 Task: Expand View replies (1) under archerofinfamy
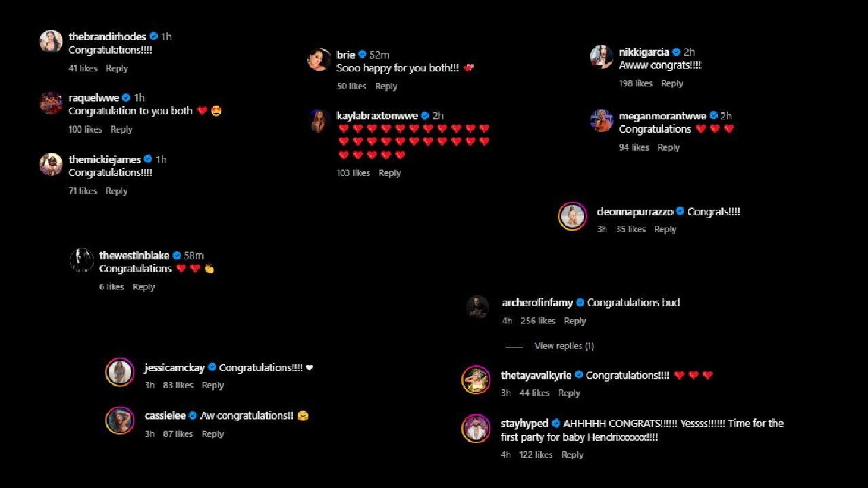pos(564,346)
